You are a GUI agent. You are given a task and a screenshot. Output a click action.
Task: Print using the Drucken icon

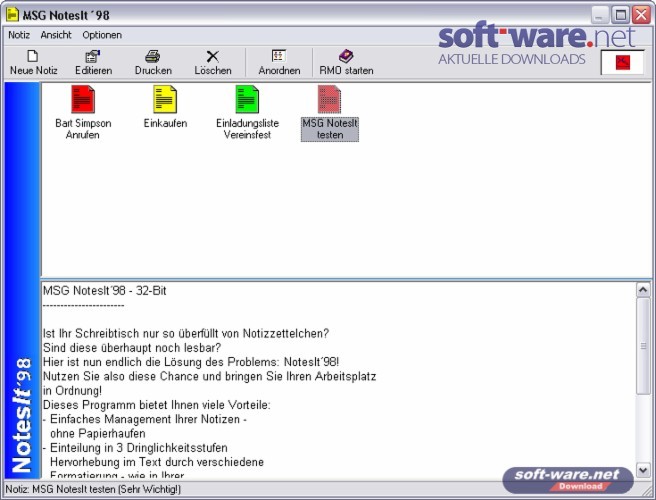click(153, 63)
